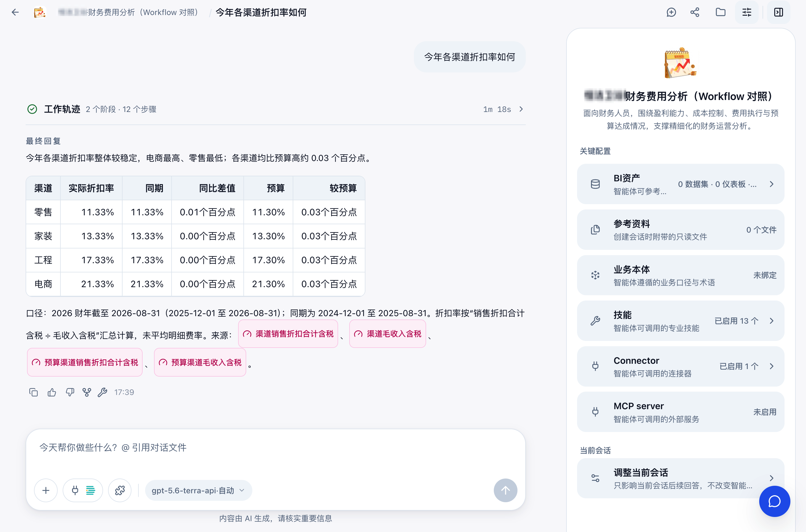The image size is (806, 532).
Task: Open the branch icon under reply
Action: tap(87, 392)
